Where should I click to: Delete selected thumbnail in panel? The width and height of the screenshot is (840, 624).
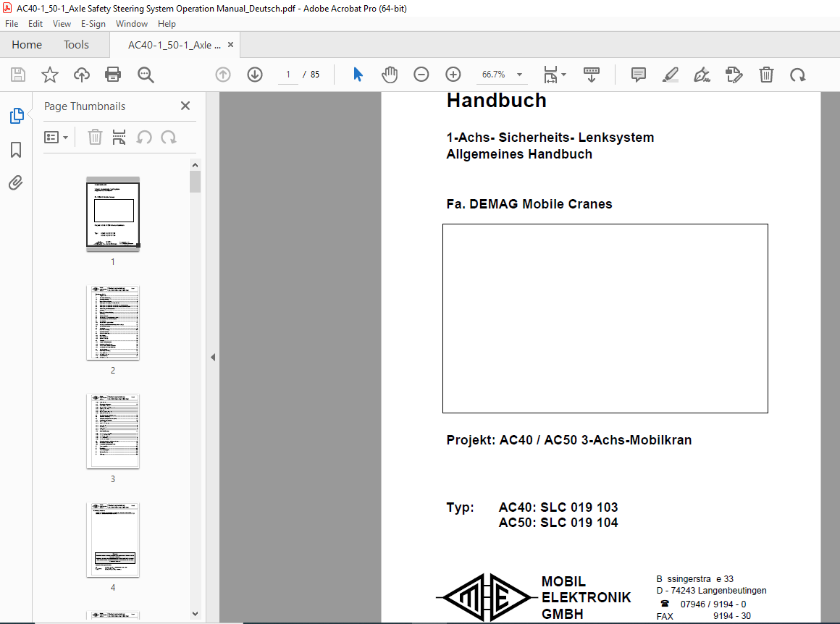pyautogui.click(x=95, y=137)
